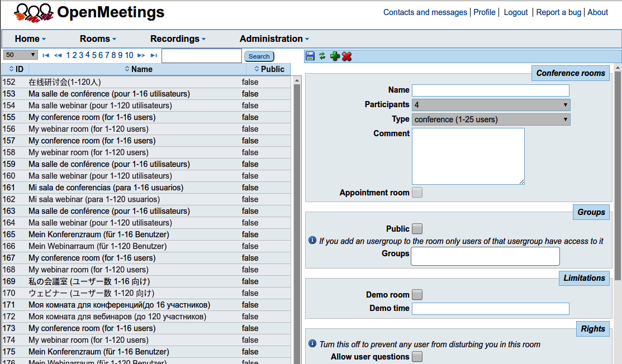Open the rows-per-page dropdown showing 50
The width and height of the screenshot is (622, 364).
(x=20, y=55)
